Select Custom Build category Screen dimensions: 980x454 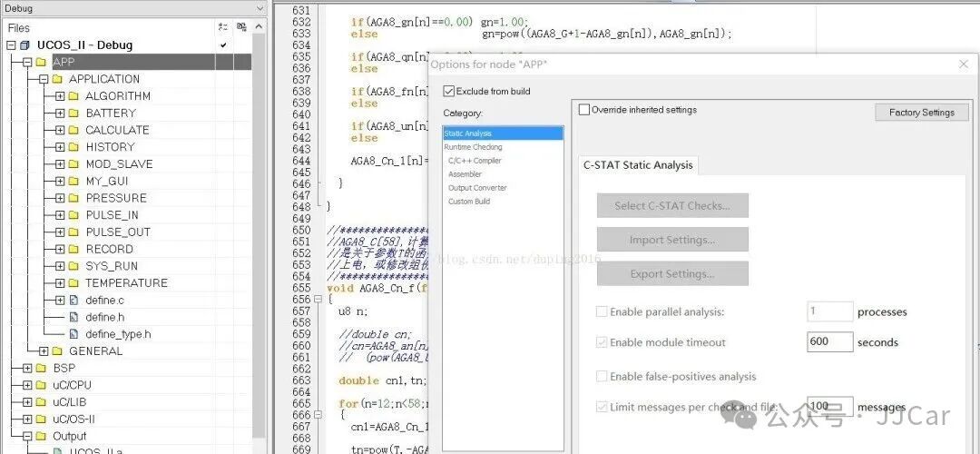tap(469, 202)
